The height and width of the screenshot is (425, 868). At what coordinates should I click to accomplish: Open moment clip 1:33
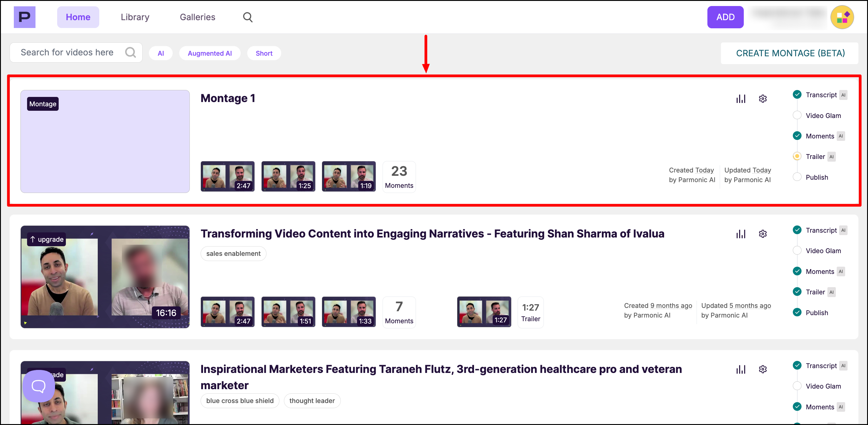click(349, 312)
